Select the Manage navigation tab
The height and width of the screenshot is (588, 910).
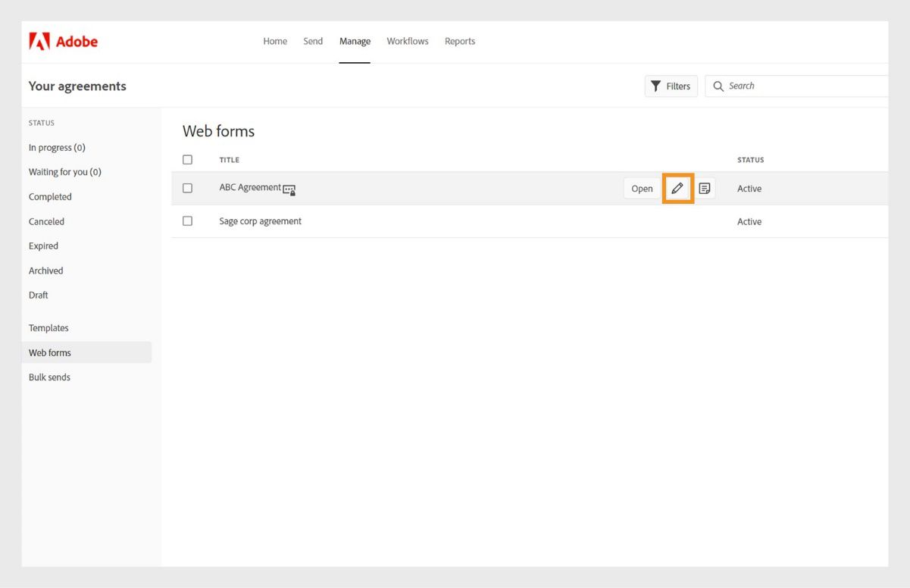pos(355,41)
